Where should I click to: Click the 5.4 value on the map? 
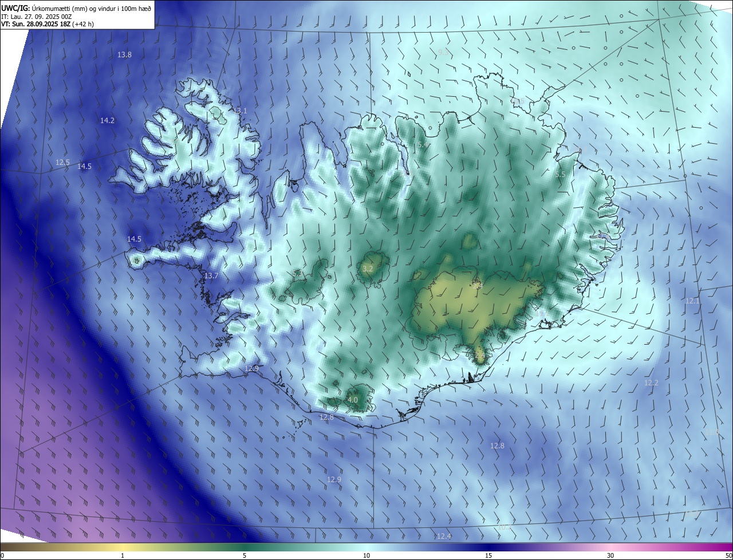(423, 145)
